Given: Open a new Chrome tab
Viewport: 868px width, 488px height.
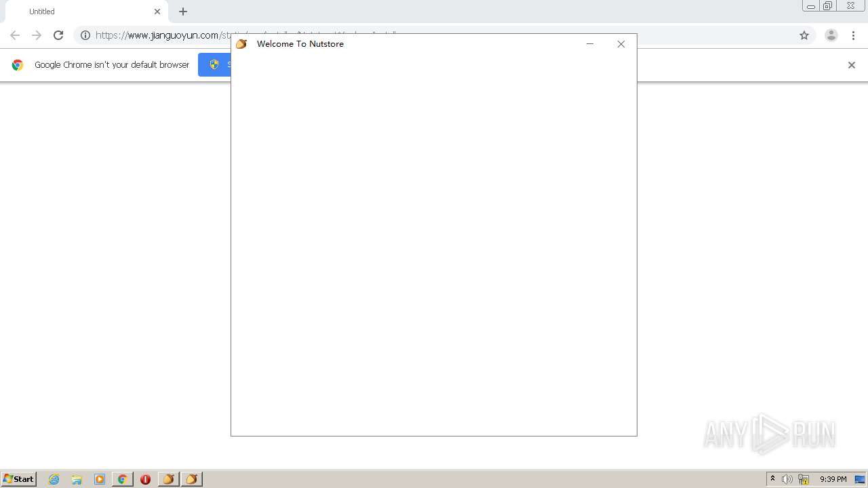Looking at the screenshot, I should point(183,12).
